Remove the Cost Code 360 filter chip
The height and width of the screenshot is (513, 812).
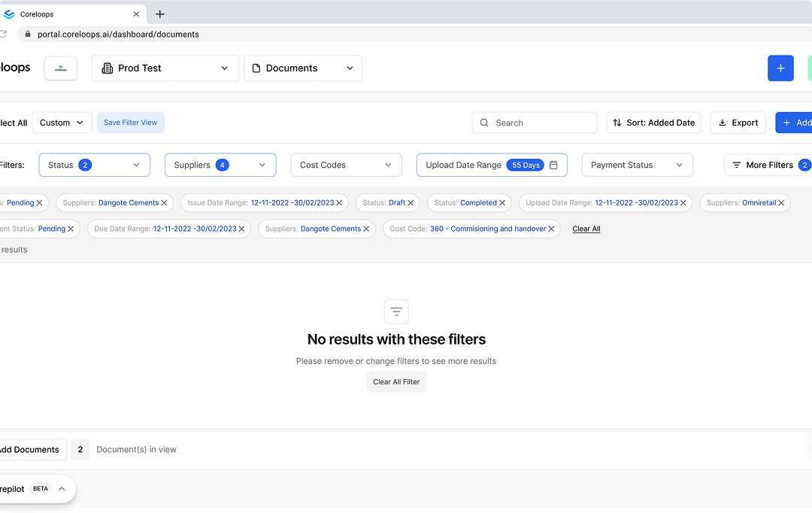[551, 229]
